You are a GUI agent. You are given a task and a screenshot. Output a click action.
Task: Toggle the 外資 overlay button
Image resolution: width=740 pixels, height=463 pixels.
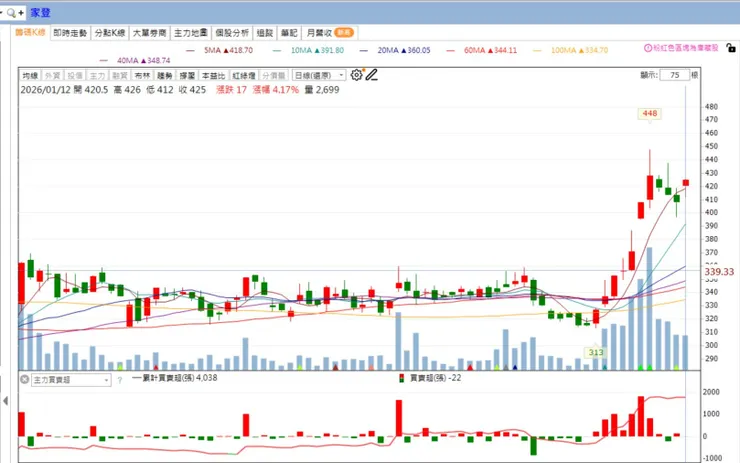click(x=52, y=76)
